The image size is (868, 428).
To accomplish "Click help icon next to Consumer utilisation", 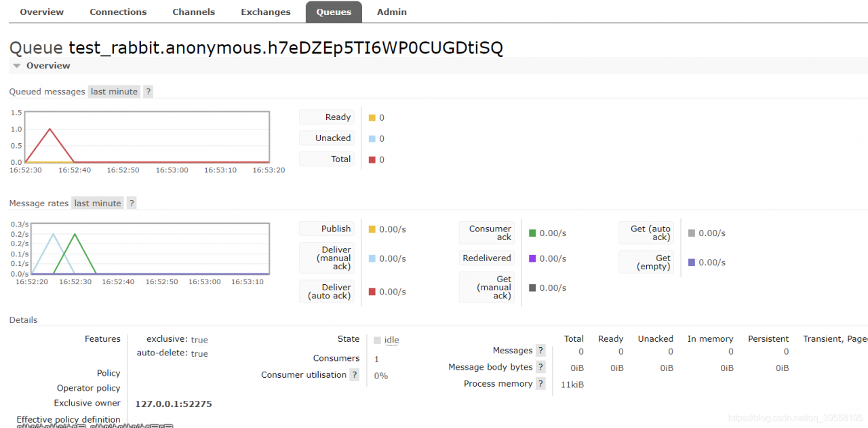I will (354, 374).
